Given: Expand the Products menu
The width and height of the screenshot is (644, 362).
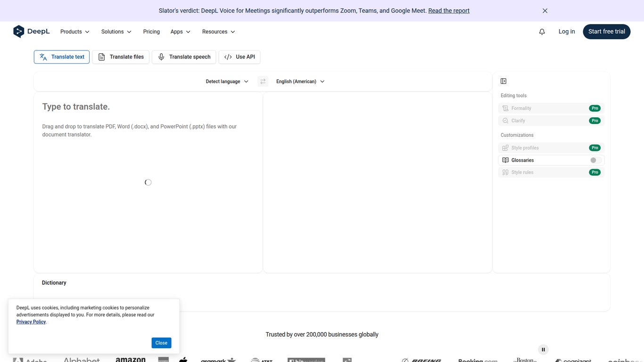Looking at the screenshot, I should click(75, 32).
